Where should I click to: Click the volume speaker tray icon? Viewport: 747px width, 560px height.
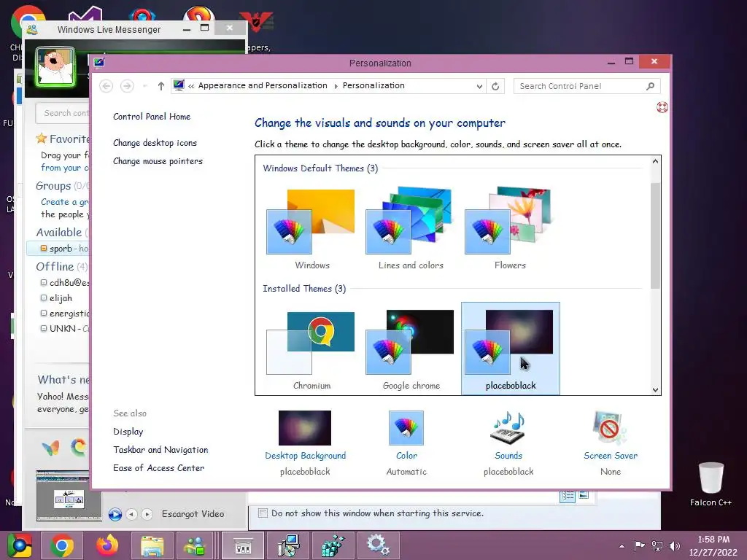click(x=675, y=545)
